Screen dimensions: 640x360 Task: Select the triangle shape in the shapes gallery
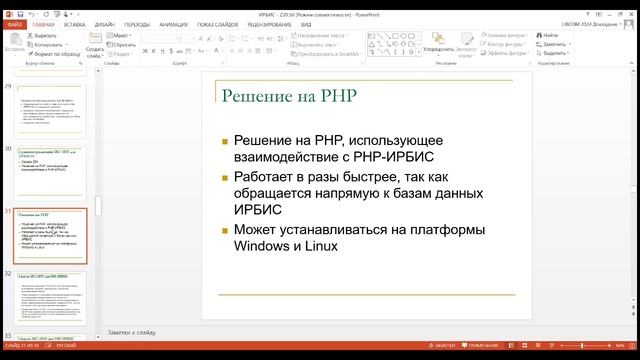[371, 44]
